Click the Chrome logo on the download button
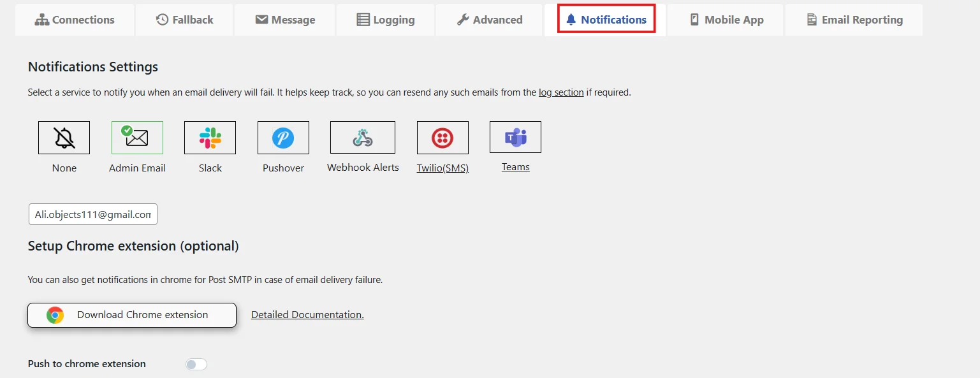 [x=55, y=314]
